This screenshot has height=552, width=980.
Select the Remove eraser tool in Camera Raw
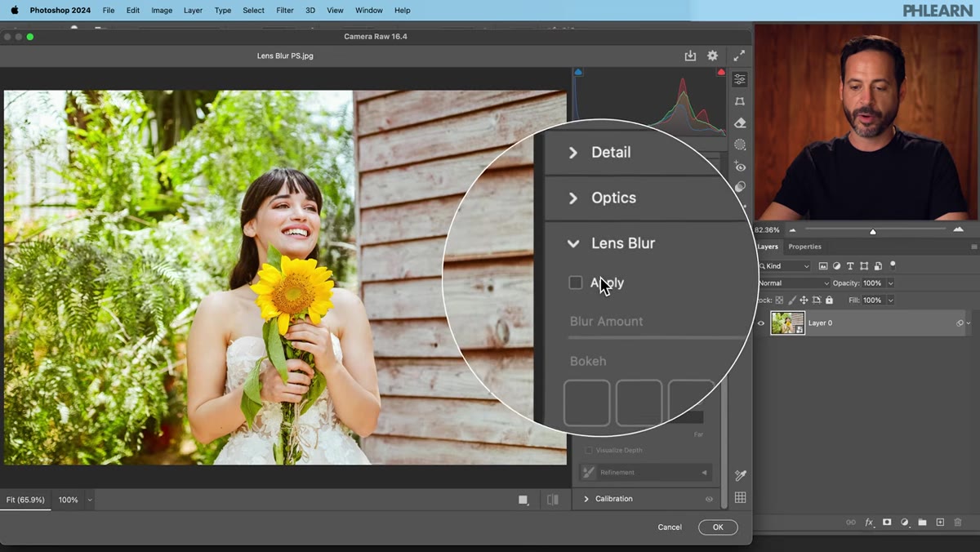click(740, 122)
